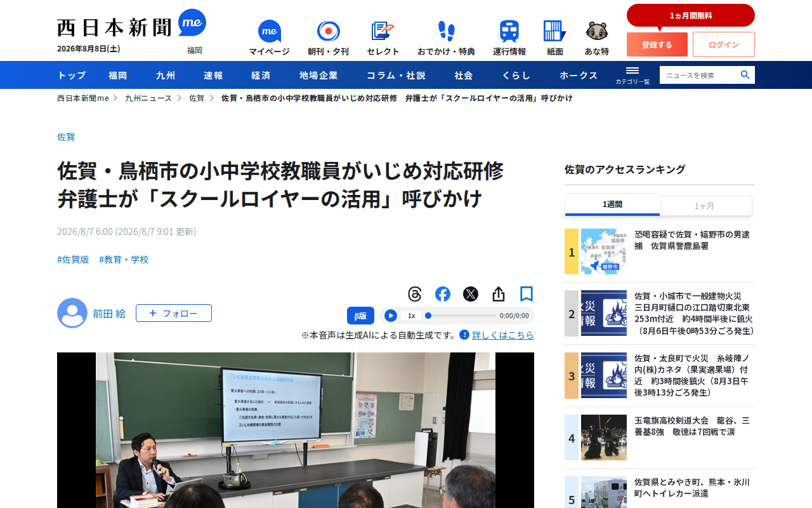Open 運行情報 train icon
Image resolution: width=812 pixels, height=508 pixels.
point(509,38)
